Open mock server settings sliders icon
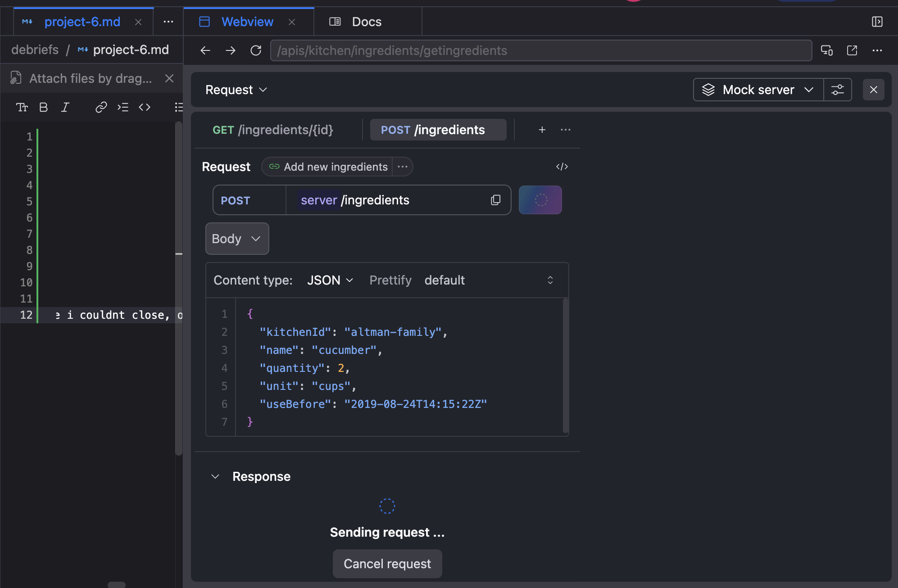898x588 pixels. pos(837,90)
